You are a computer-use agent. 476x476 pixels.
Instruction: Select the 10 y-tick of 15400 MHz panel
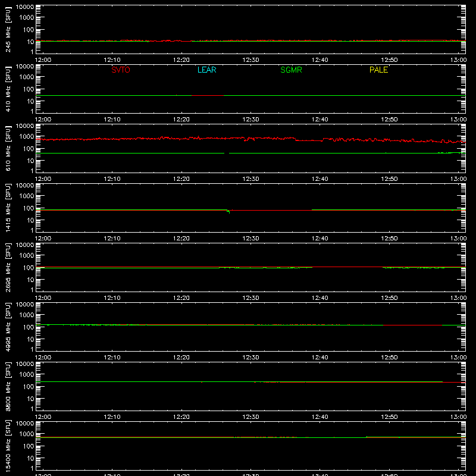point(30,458)
